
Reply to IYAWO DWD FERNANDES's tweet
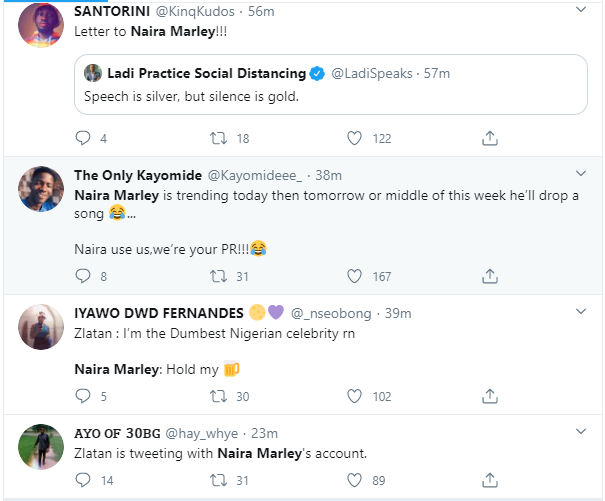click(83, 396)
